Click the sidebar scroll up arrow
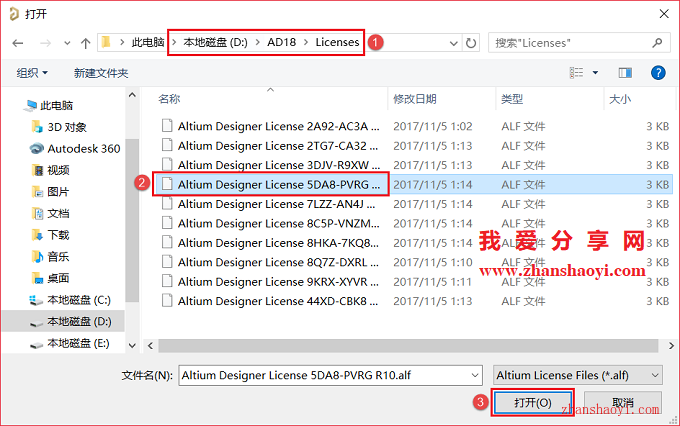Screen dimensions: 680x426 coord(132,95)
